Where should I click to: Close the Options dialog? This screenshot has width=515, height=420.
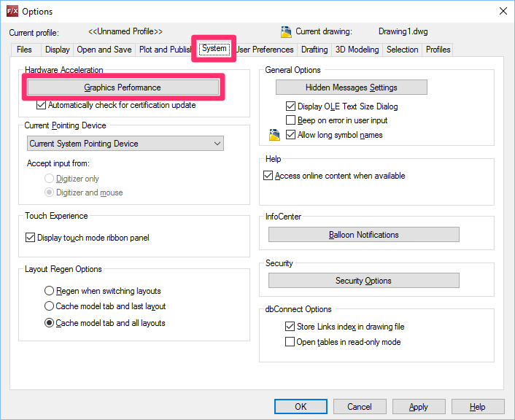[x=503, y=11]
